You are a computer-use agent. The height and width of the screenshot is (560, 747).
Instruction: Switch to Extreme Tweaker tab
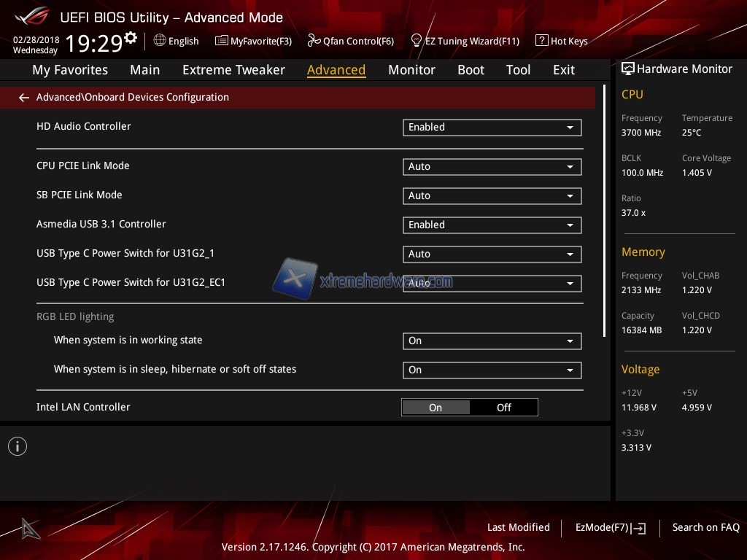click(233, 70)
